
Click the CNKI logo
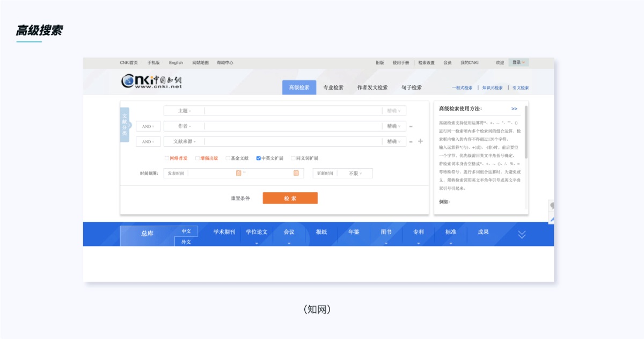point(152,81)
